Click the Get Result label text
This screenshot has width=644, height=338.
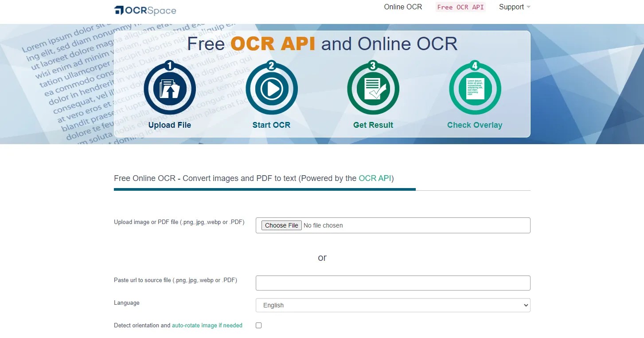coord(373,125)
